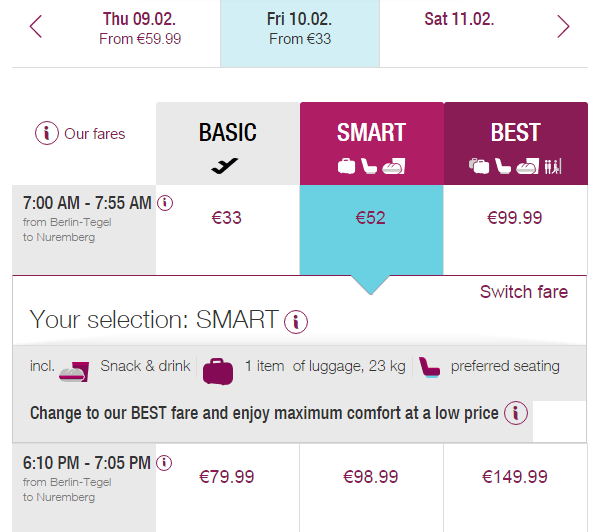Click the previous date arrow
Viewport: 608px width, 532px height.
click(37, 27)
